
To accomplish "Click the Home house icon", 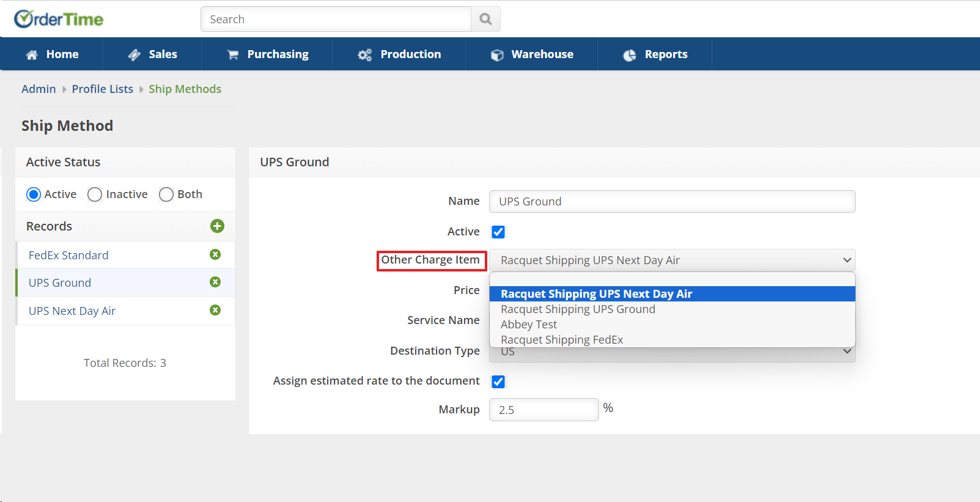I will (x=32, y=55).
